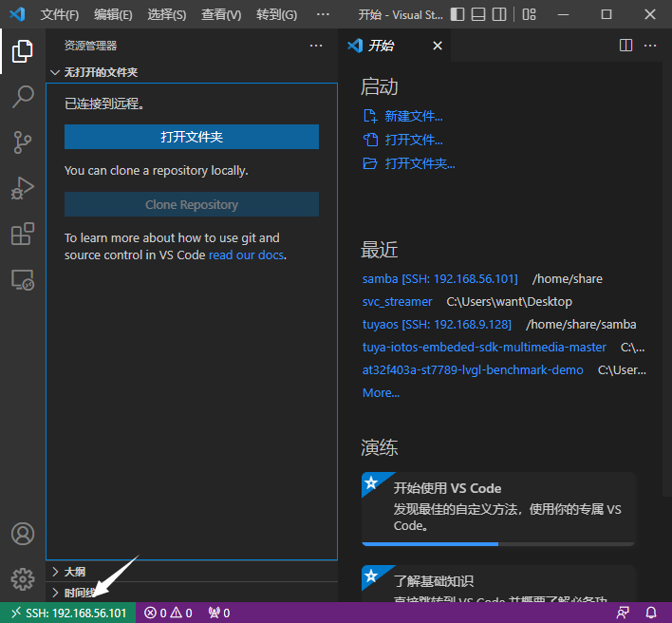Click path text /home/share/samba
This screenshot has width=672, height=623.
(x=581, y=325)
